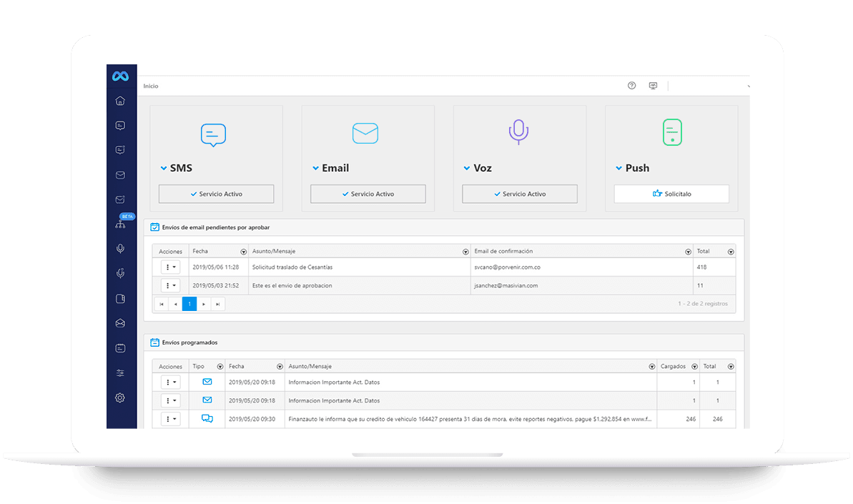Go to the last page using pagination arrow
853x504 pixels.
point(217,303)
